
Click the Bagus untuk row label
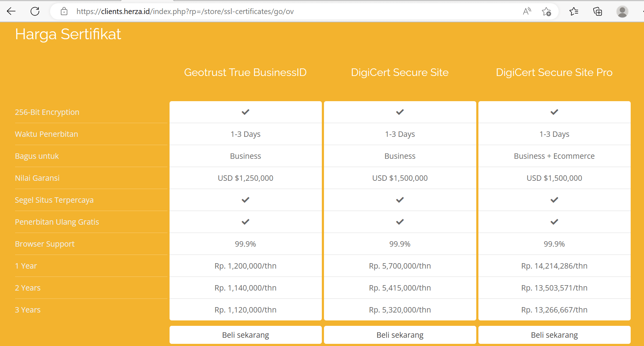pyautogui.click(x=37, y=156)
